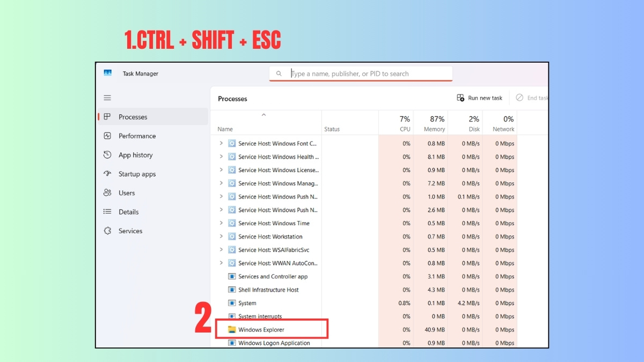Click the Memory usage column header
644x362 pixels.
click(433, 122)
